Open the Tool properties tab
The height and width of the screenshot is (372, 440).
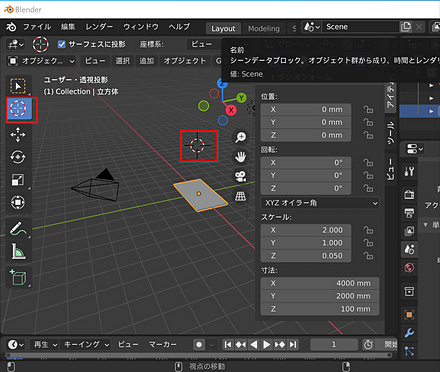(x=409, y=171)
